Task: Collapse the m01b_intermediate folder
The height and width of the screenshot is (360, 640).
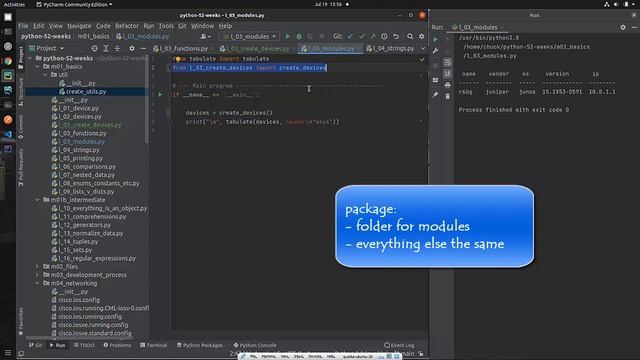Action: [x=38, y=200]
